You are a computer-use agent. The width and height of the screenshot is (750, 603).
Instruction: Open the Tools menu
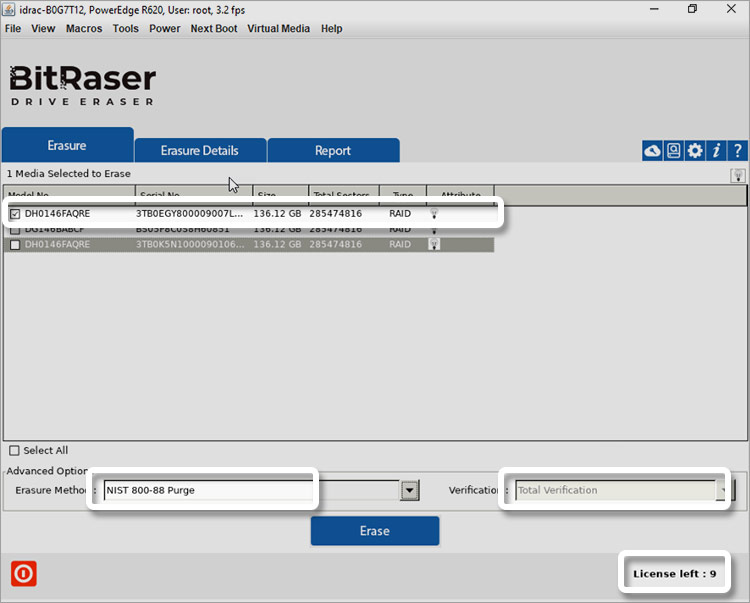(x=126, y=29)
